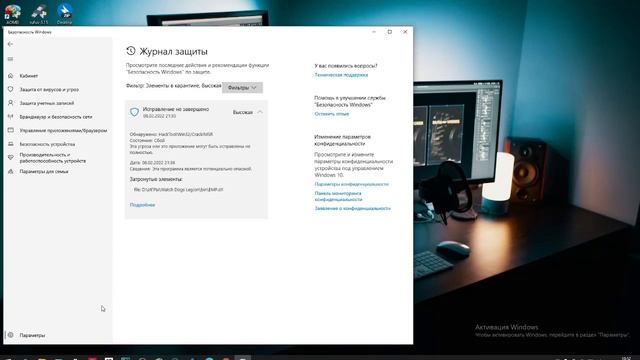Open the Кабинет home page

click(29, 76)
